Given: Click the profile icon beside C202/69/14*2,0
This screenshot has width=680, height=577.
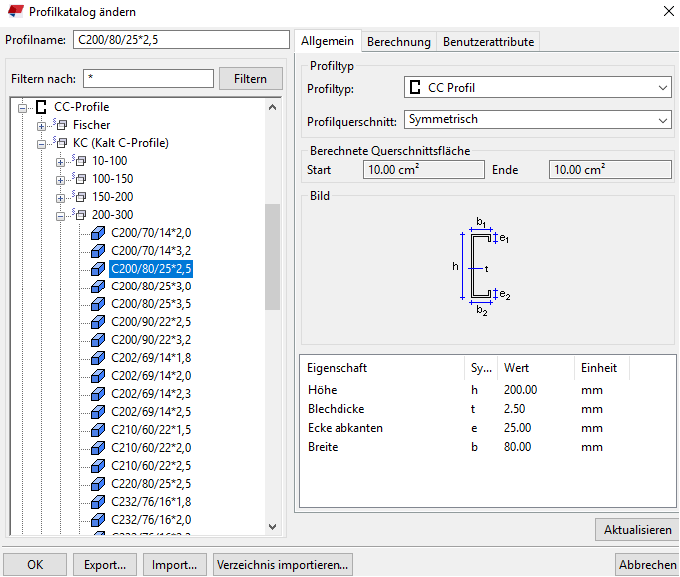Looking at the screenshot, I should (98, 376).
